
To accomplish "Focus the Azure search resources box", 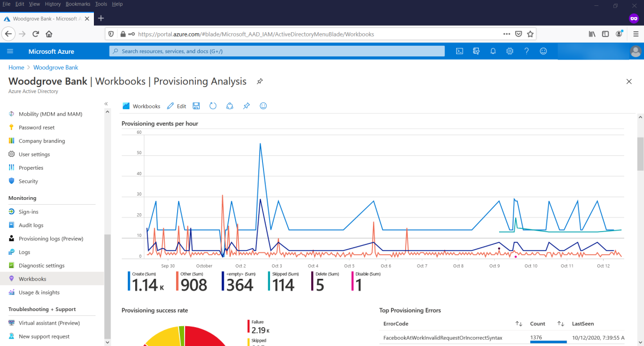I will (x=277, y=52).
